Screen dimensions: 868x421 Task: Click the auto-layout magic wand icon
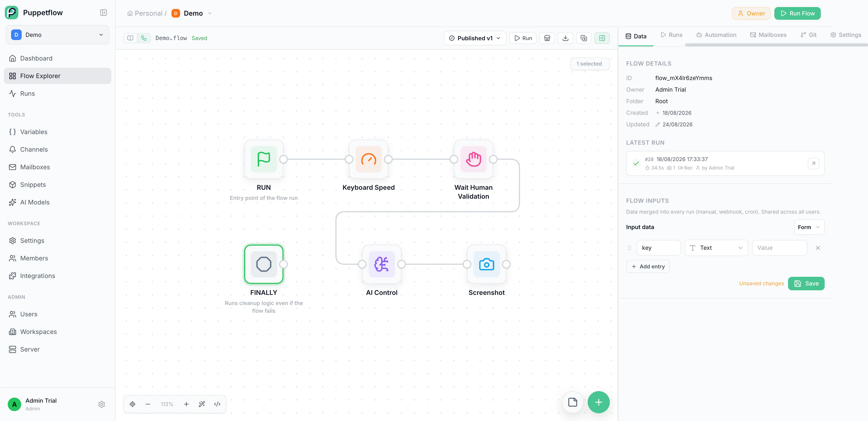coord(202,404)
